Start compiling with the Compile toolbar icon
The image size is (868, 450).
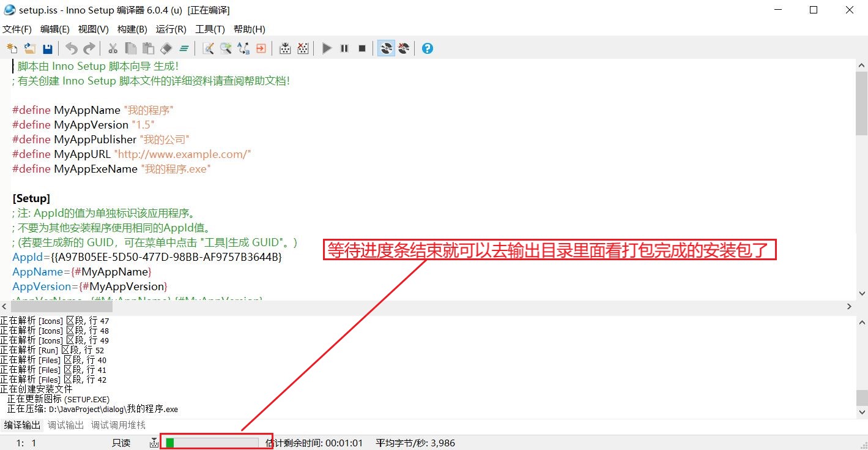coord(285,48)
